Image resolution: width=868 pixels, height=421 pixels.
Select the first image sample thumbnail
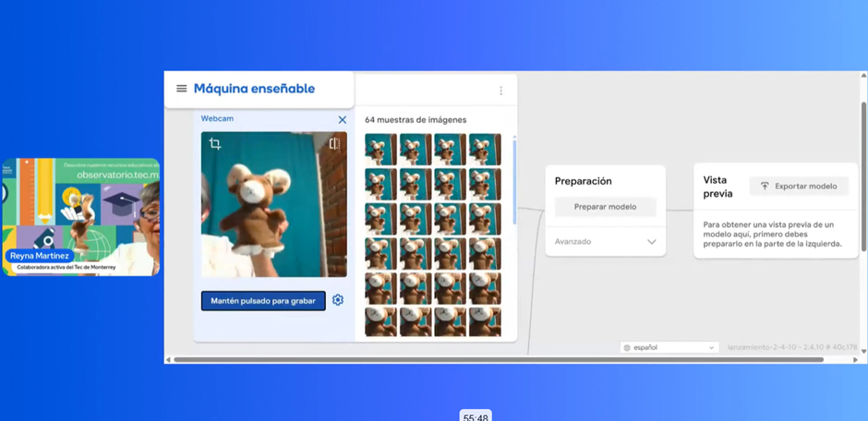point(380,149)
